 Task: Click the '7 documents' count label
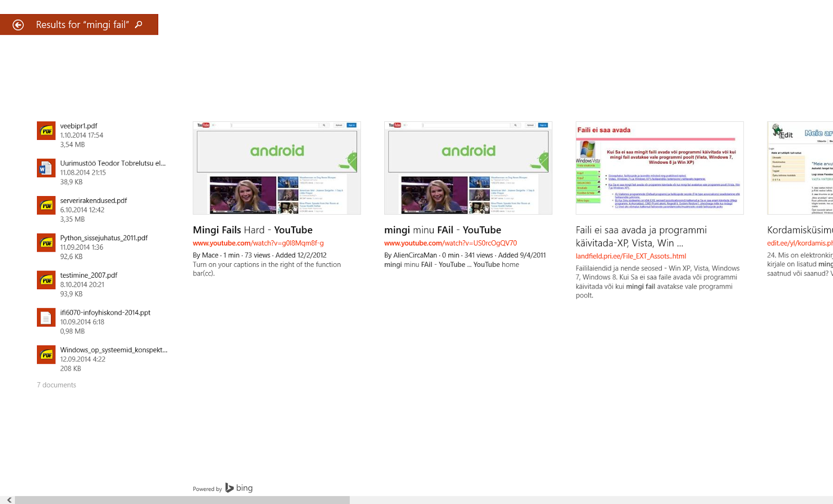pyautogui.click(x=56, y=385)
